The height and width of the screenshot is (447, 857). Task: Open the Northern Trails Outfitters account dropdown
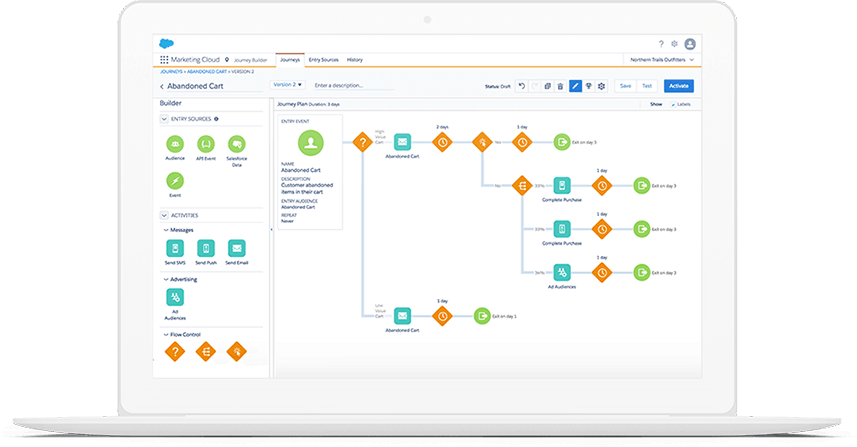(662, 60)
